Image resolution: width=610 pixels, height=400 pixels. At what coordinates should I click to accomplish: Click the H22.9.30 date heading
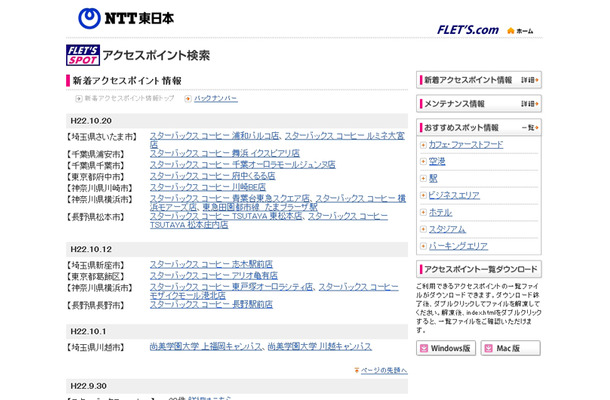coord(88,386)
